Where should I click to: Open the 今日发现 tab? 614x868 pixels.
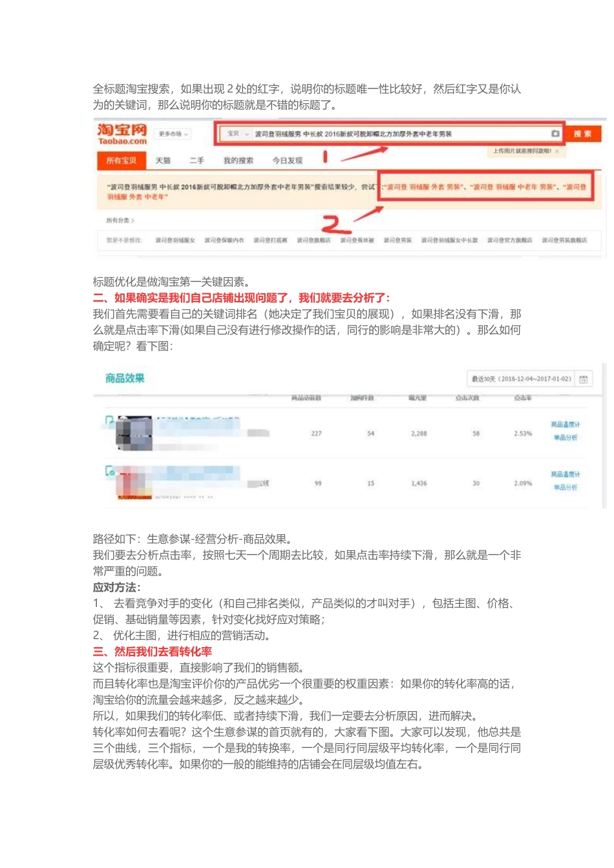pyautogui.click(x=287, y=161)
